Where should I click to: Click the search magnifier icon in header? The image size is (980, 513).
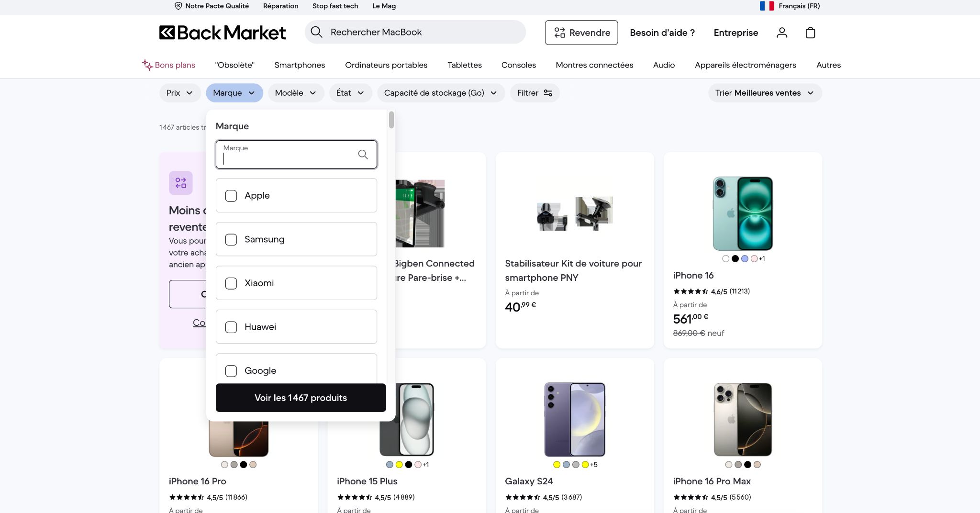pos(316,32)
